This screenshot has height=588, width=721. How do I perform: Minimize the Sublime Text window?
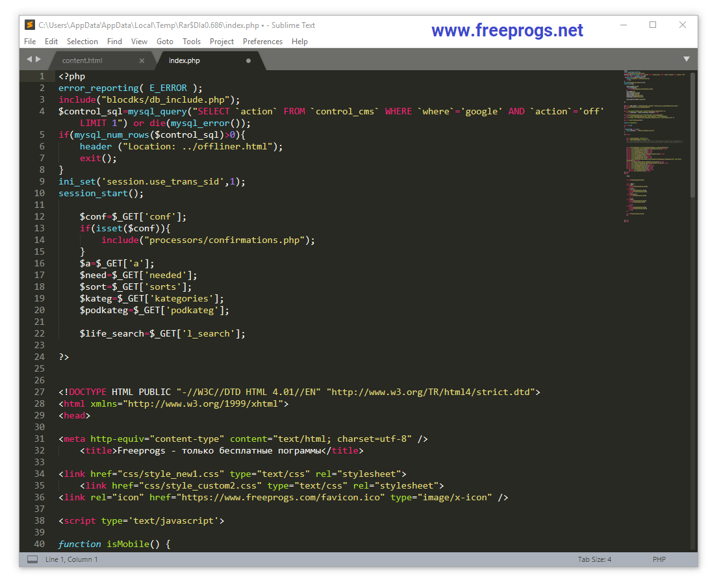point(623,25)
